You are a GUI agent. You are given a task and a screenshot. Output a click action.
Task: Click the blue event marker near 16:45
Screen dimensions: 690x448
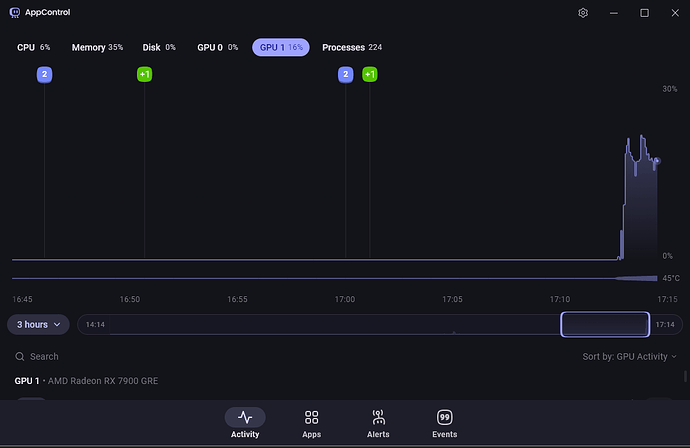click(44, 75)
